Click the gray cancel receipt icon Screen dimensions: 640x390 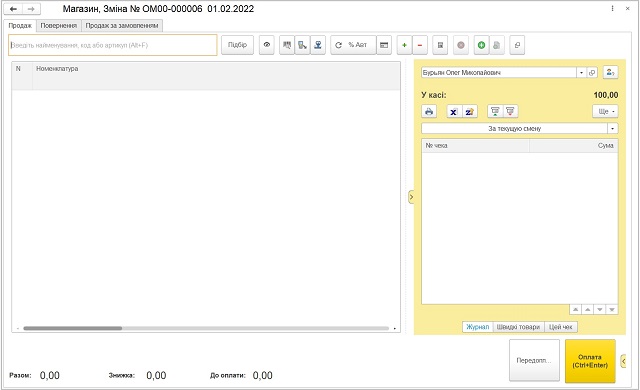(461, 45)
